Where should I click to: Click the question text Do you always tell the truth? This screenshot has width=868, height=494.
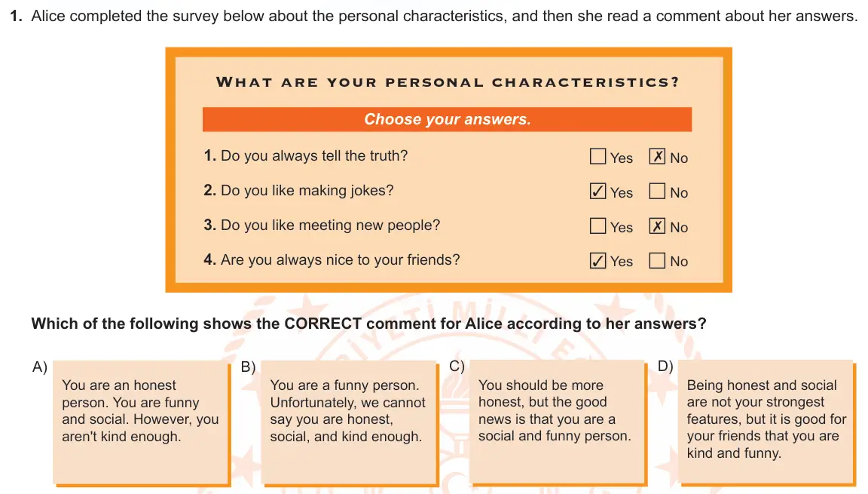pyautogui.click(x=314, y=155)
